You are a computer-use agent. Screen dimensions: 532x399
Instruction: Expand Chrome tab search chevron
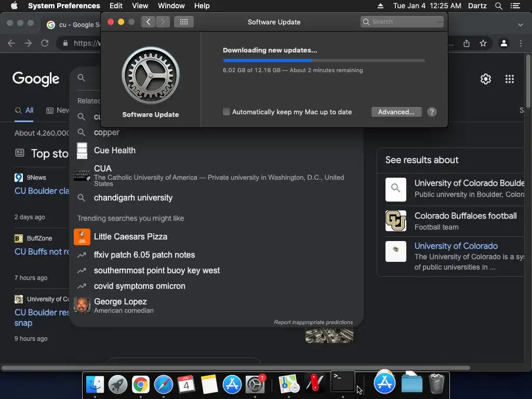click(520, 25)
